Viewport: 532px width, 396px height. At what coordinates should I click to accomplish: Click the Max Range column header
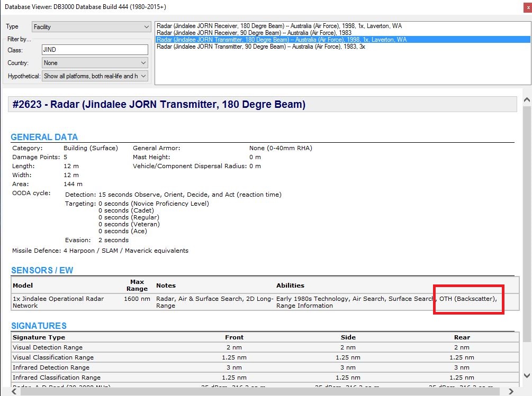click(x=137, y=286)
